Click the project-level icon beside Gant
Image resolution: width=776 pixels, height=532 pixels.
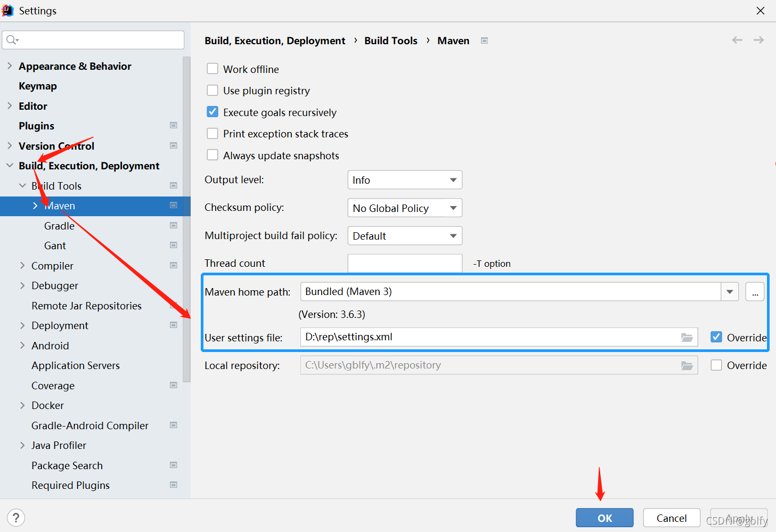tap(173, 245)
